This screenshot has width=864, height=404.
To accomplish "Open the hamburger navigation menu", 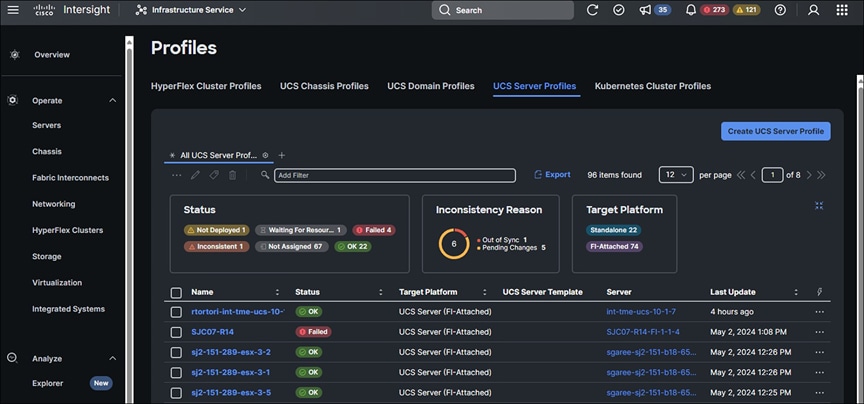I will pyautogui.click(x=13, y=10).
